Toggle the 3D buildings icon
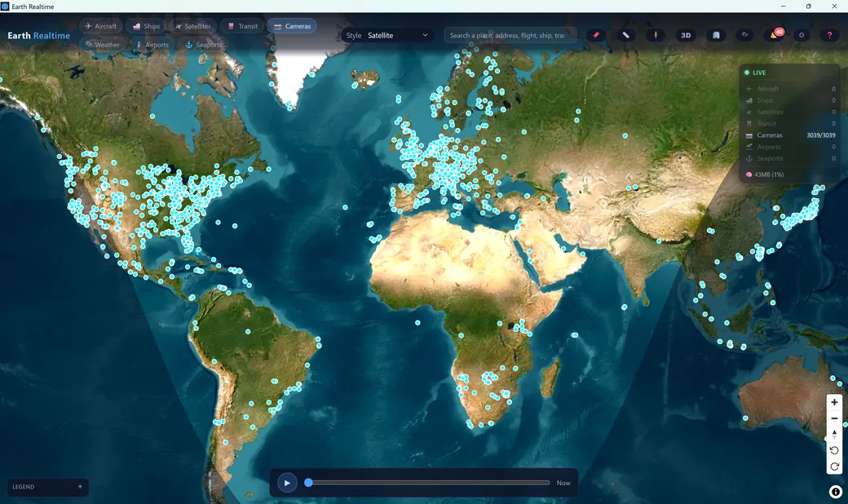The height and width of the screenshot is (504, 848). coord(716,35)
